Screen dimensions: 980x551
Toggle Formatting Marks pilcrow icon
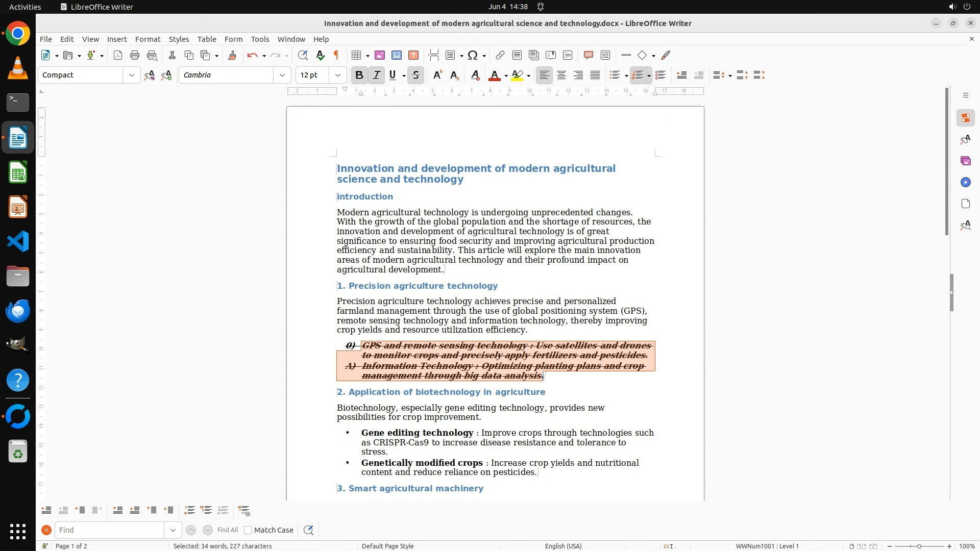coord(336,55)
